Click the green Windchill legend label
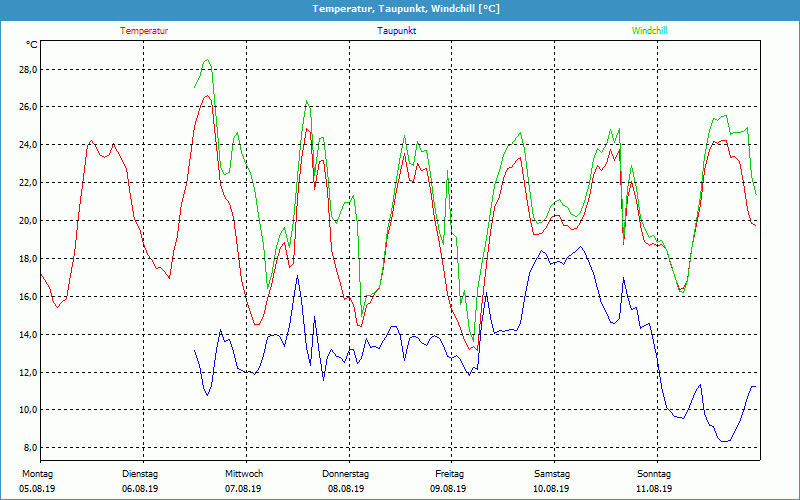 649,31
